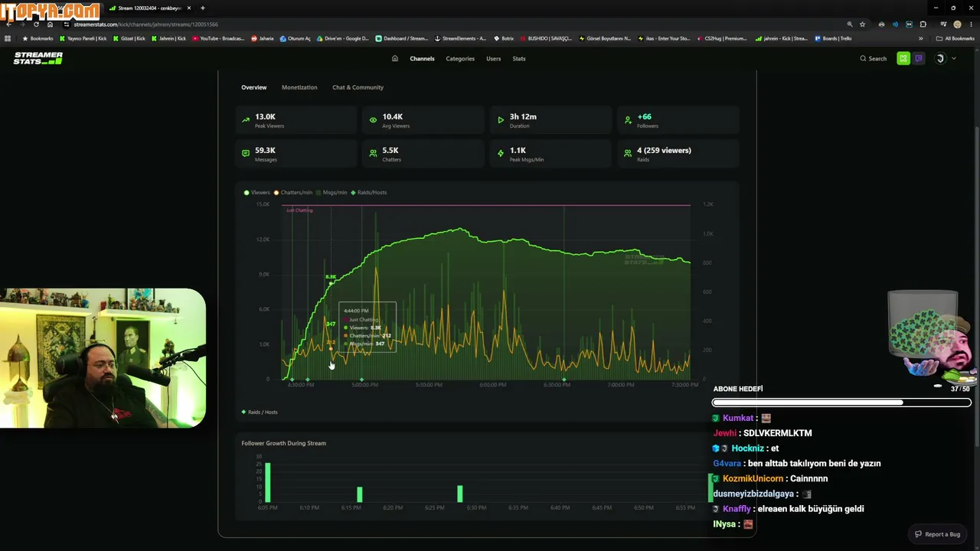Image resolution: width=980 pixels, height=551 pixels.
Task: Click the Avg Viewers 10.4K stat card
Action: pos(423,120)
